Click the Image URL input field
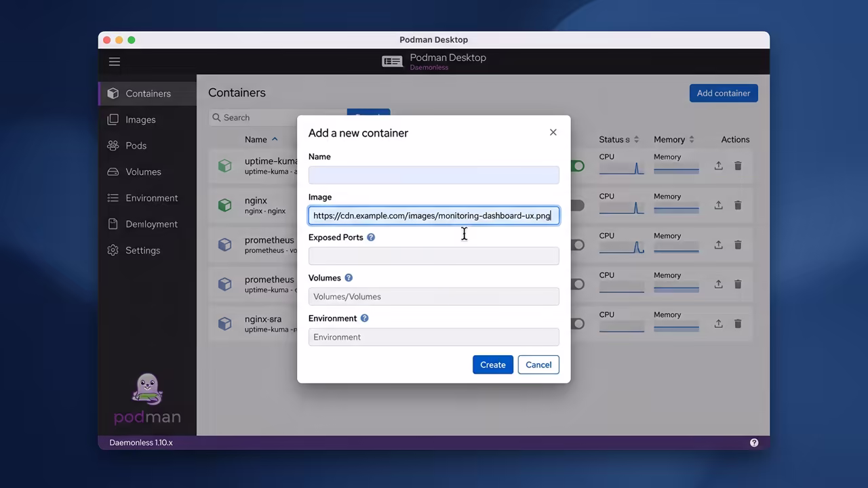The image size is (868, 488). (434, 216)
